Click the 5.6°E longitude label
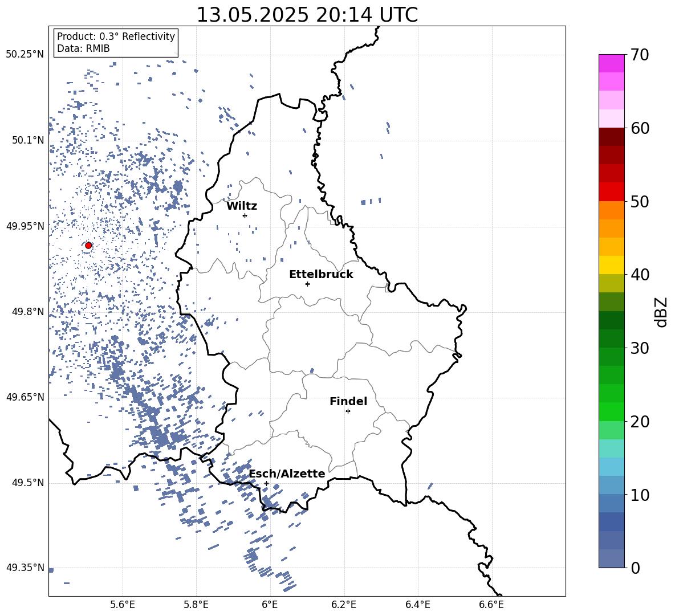The width and height of the screenshot is (675, 616). tap(123, 605)
